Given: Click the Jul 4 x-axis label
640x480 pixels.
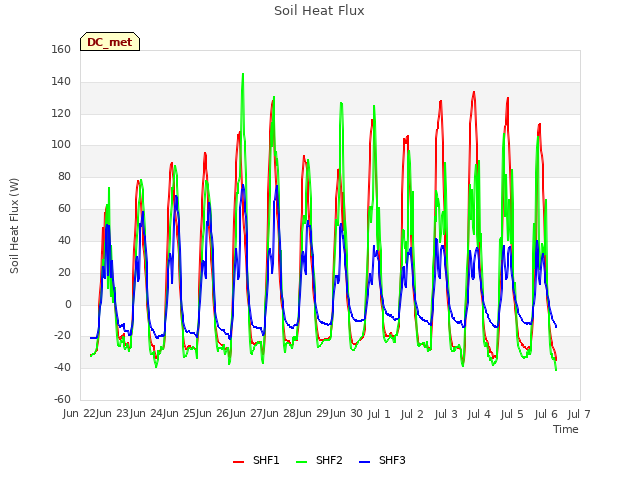Looking at the screenshot, I should pyautogui.click(x=479, y=414).
